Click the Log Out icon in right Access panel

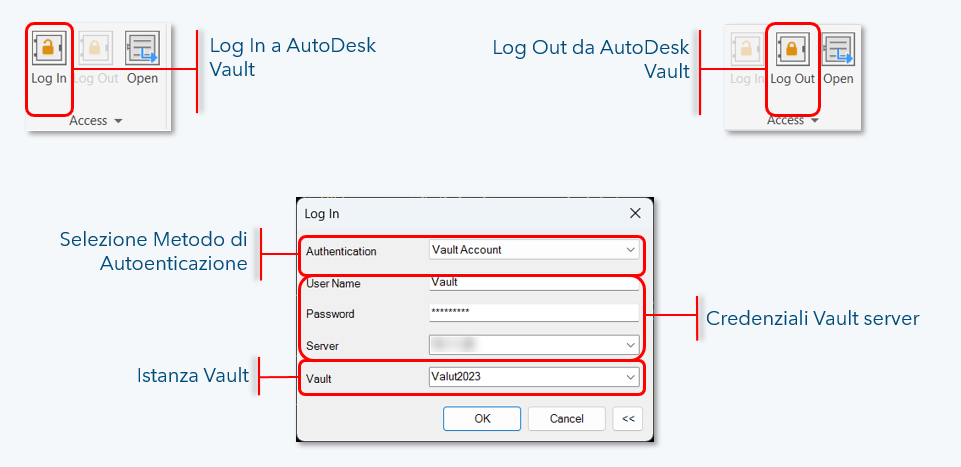(x=792, y=49)
